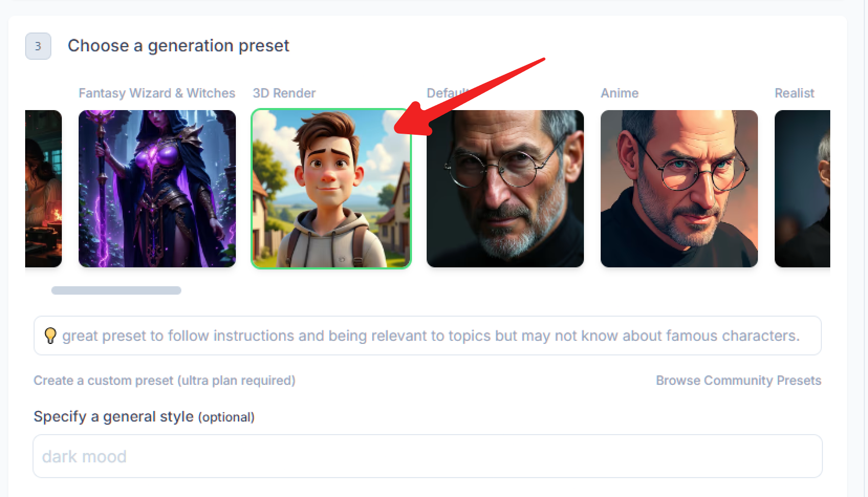The image size is (868, 497).
Task: Open Create a custom preset link
Action: 164,381
